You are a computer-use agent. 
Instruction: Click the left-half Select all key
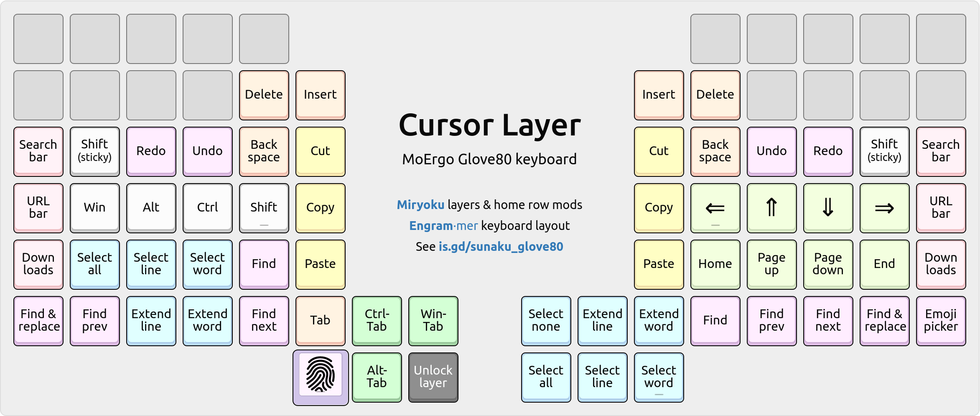tap(94, 264)
